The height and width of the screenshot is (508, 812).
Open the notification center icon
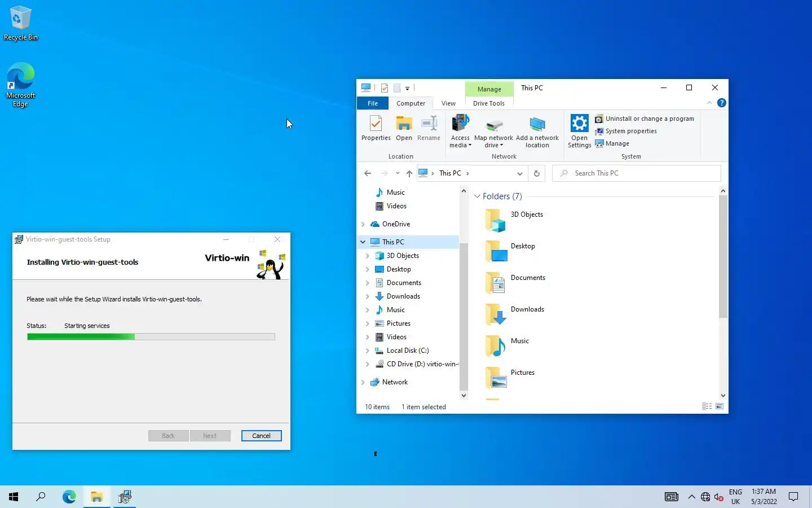click(x=793, y=497)
